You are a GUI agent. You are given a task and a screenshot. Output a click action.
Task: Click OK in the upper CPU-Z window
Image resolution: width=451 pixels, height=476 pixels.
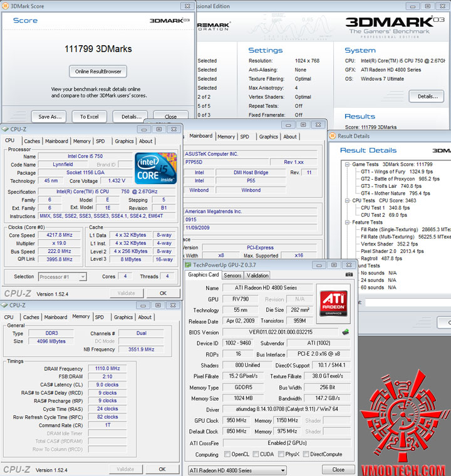tap(163, 293)
